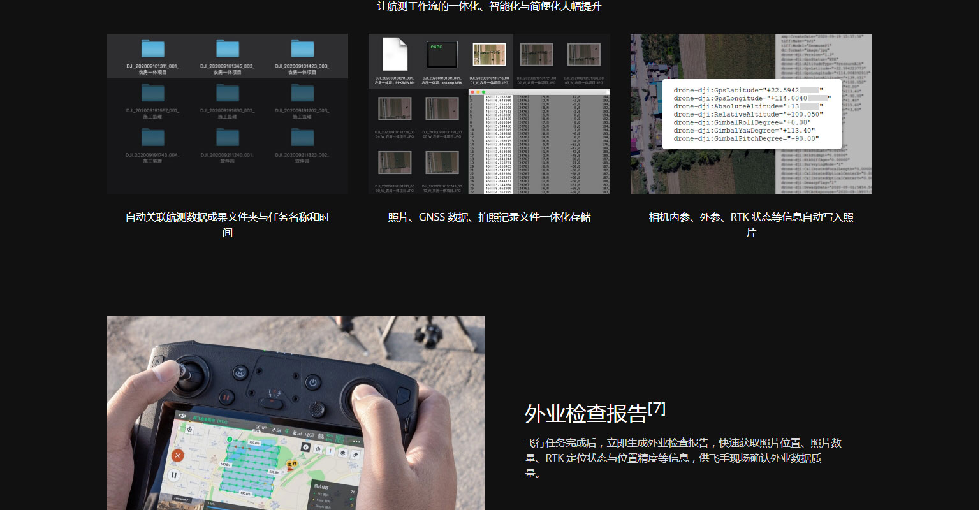Click the drone-dji:GimbalYawDegree "+113.40" line
The width and height of the screenshot is (980, 510).
[x=745, y=131]
